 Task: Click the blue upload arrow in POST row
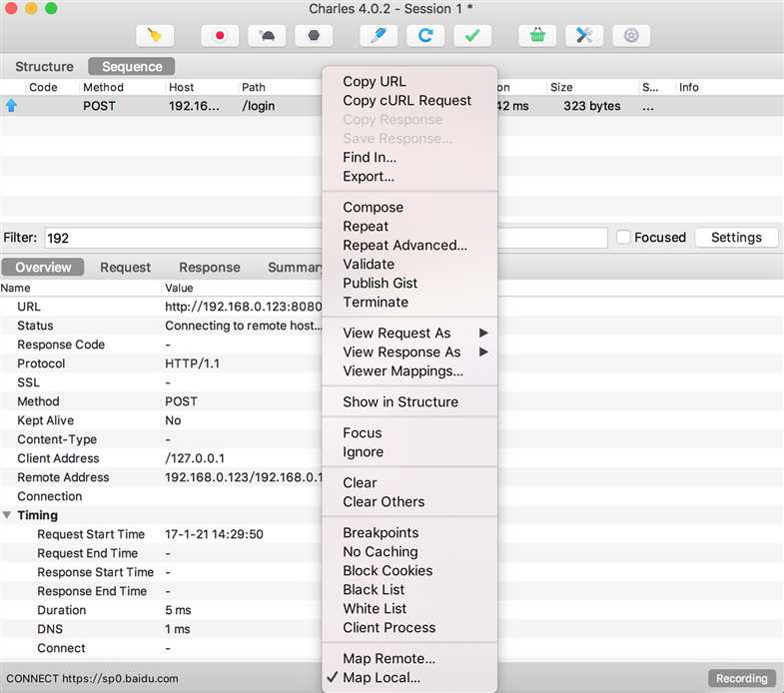pos(11,106)
